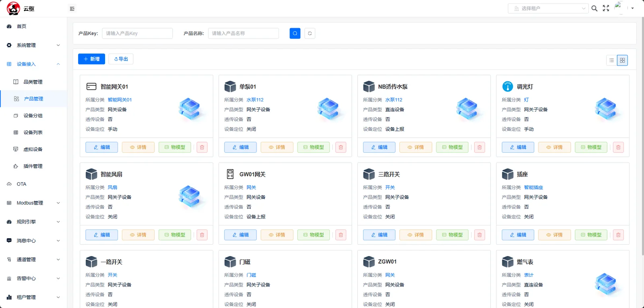Open the 智能插座 category link
Viewport: 644px width, 308px height.
coord(533,188)
